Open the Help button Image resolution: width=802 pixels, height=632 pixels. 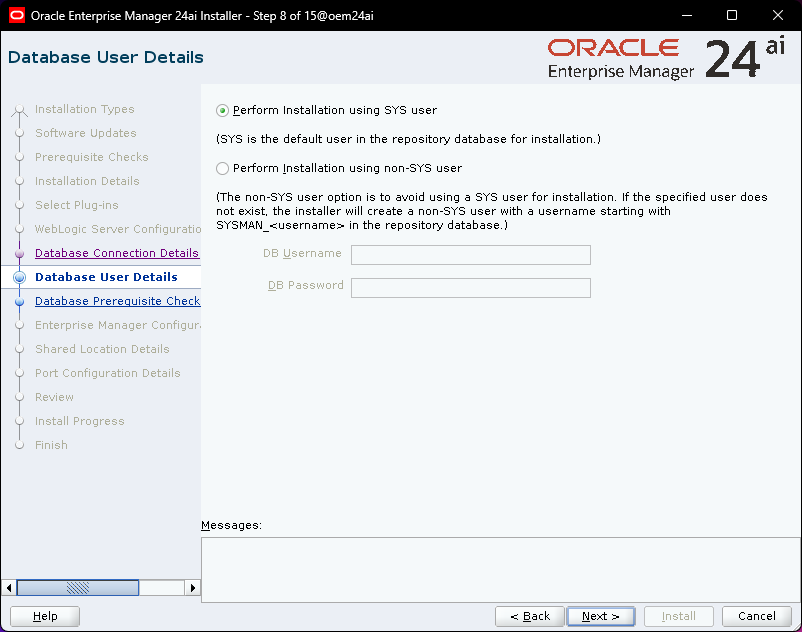point(45,616)
